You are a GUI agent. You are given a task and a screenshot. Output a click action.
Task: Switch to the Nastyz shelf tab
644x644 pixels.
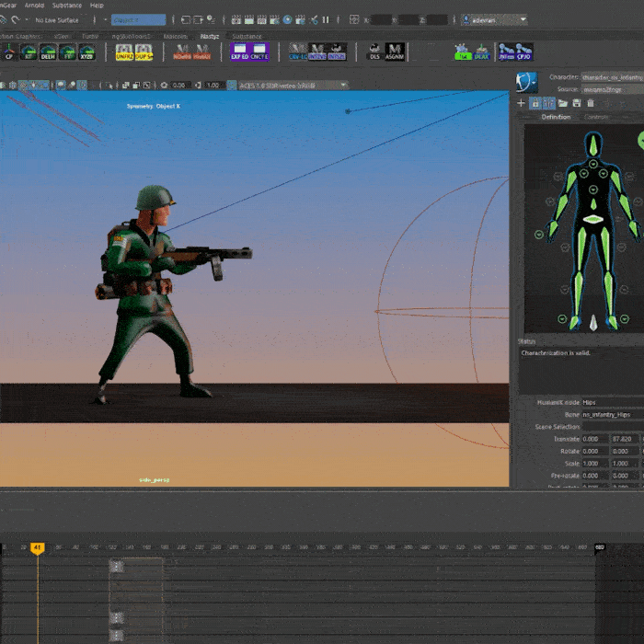[x=209, y=36]
